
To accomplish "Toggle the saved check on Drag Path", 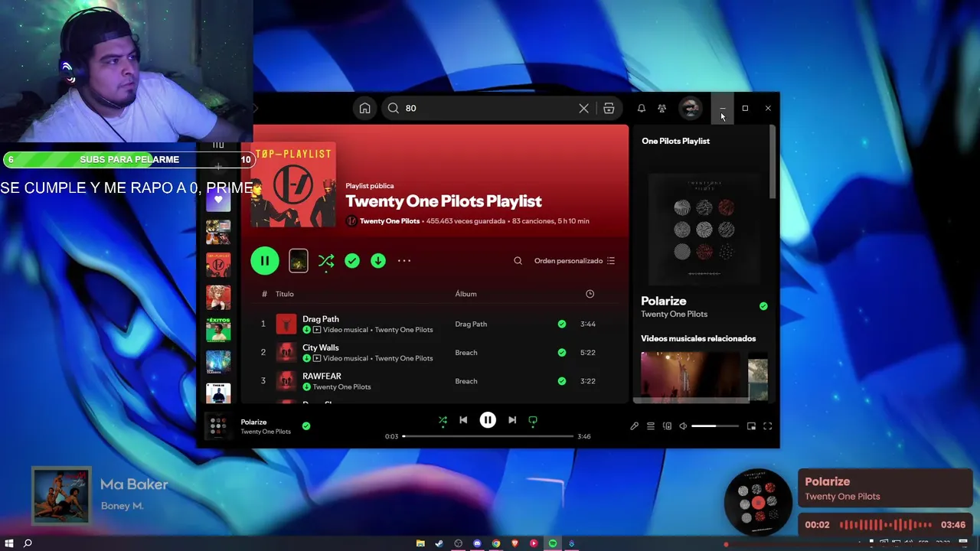I will point(562,324).
